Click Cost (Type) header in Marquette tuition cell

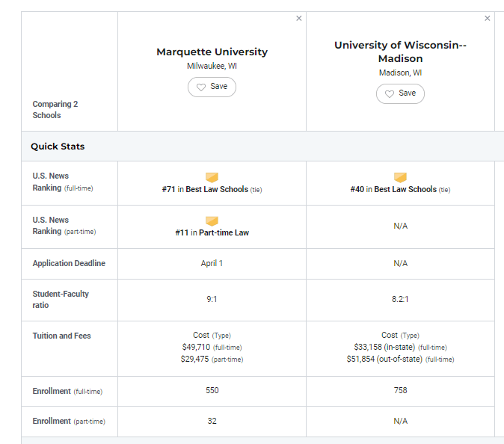pyautogui.click(x=212, y=335)
